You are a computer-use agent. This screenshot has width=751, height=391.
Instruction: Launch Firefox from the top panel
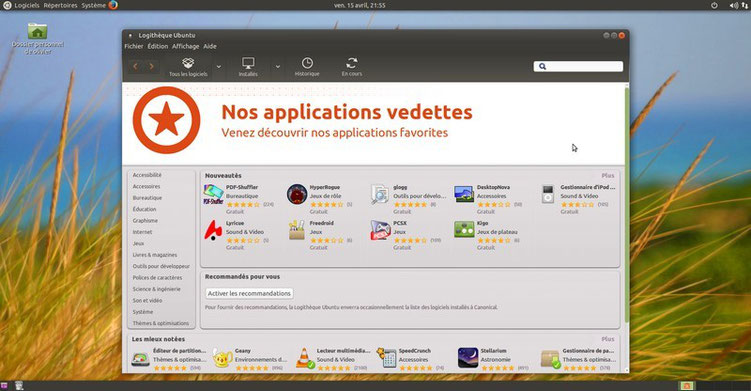point(113,5)
